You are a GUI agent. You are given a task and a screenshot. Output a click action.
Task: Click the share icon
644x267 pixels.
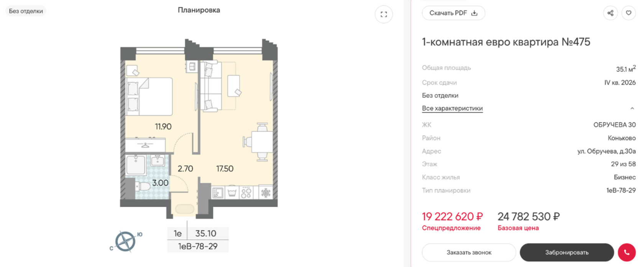click(610, 13)
